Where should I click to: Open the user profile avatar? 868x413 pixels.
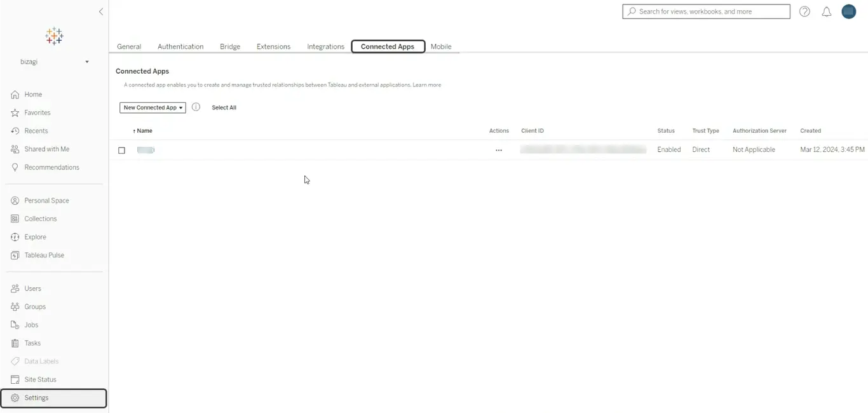[x=849, y=11]
